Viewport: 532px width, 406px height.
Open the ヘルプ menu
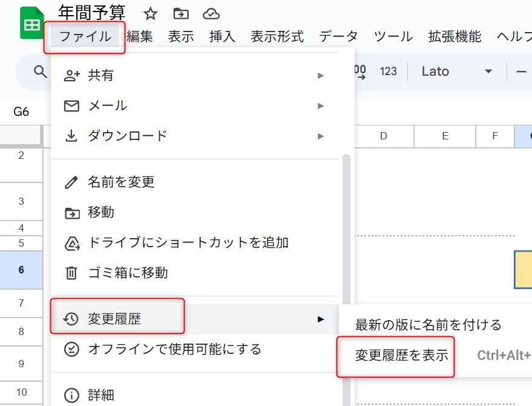pos(514,36)
